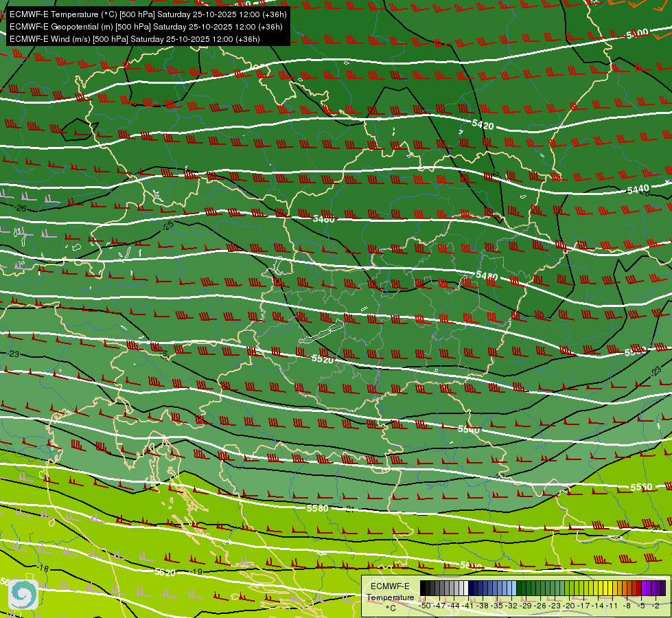Select the ECMWF-E Wind header line

click(x=135, y=39)
